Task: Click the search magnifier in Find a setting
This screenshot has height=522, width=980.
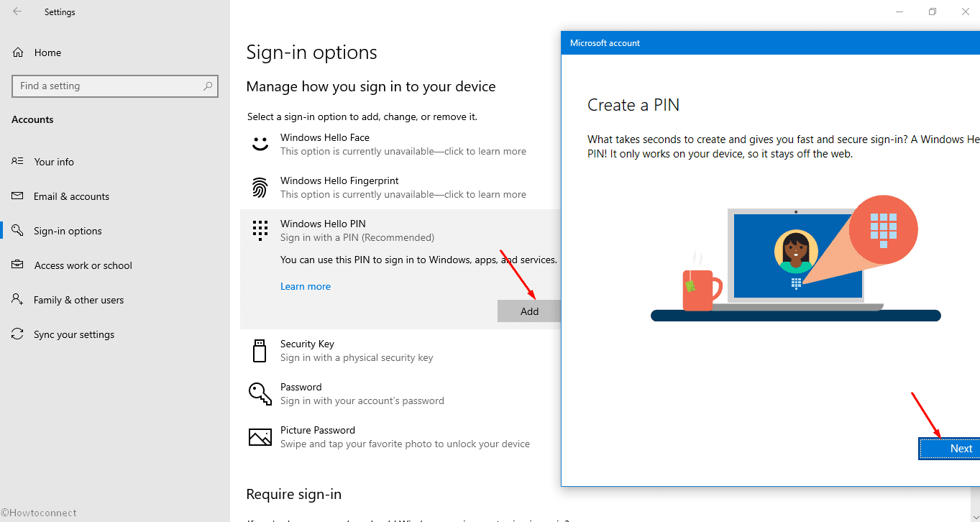Action: [208, 86]
